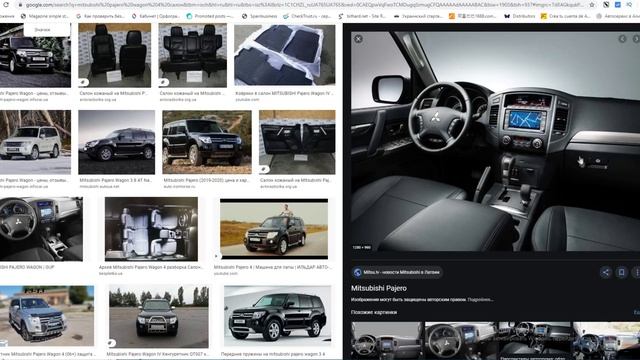Open 'Архив Mitsubishi Pajero Wagon 4 разборка' caption
Image resolution: width=640 pixels, height=360 pixels.
tap(151, 267)
